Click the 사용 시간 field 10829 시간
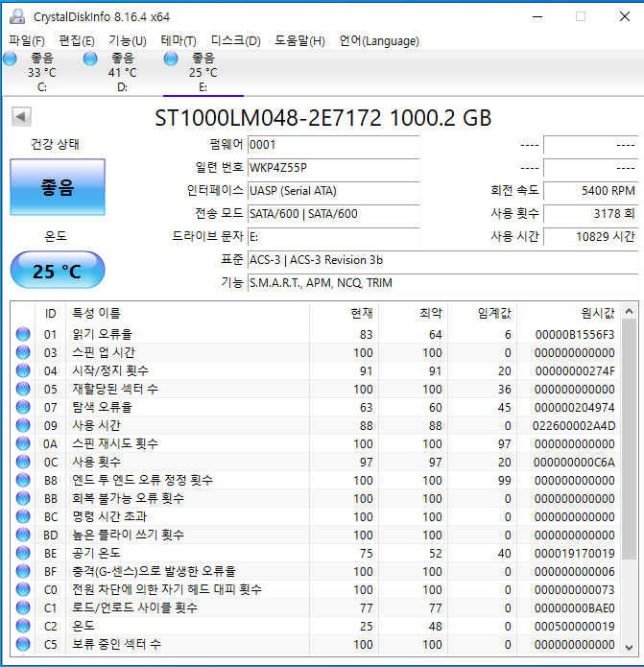 point(591,236)
